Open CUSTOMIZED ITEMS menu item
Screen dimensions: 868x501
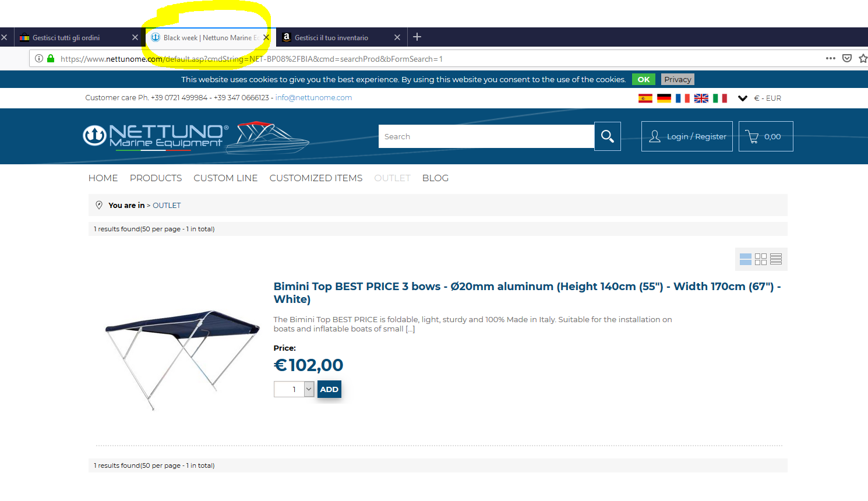tap(316, 178)
